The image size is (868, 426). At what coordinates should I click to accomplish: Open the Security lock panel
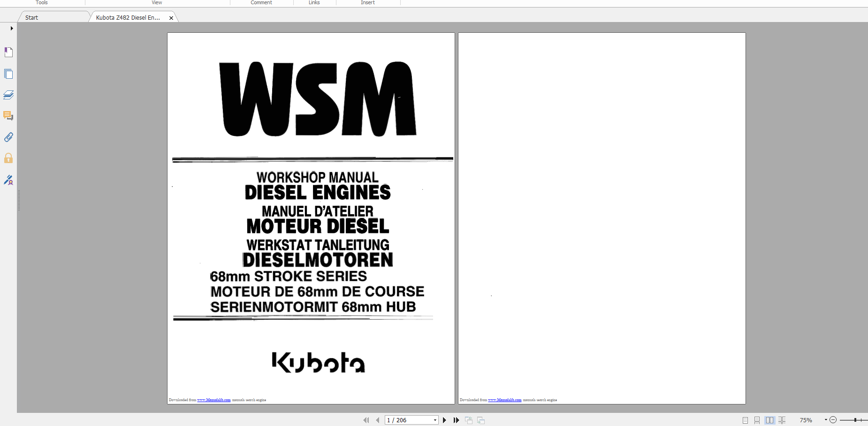(x=8, y=158)
